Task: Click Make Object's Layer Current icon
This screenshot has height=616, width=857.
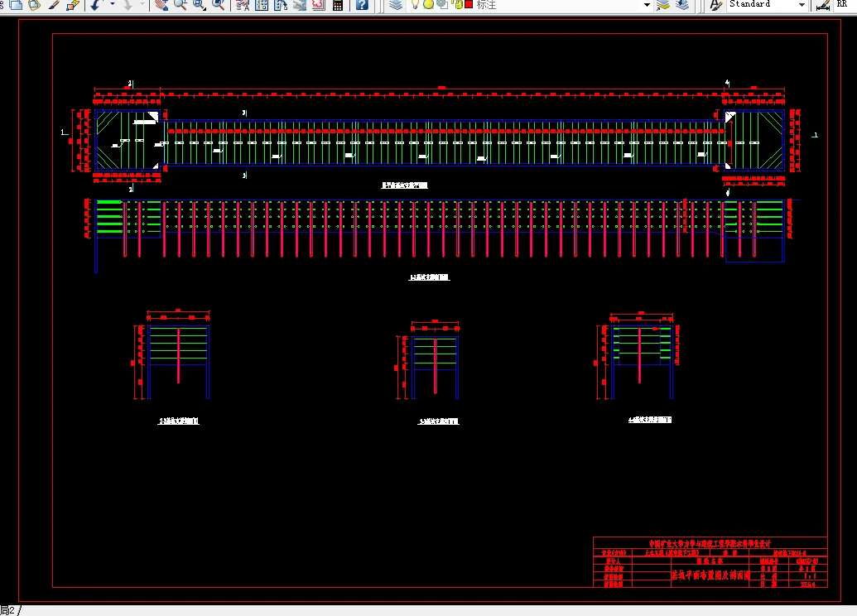Action: [x=663, y=5]
